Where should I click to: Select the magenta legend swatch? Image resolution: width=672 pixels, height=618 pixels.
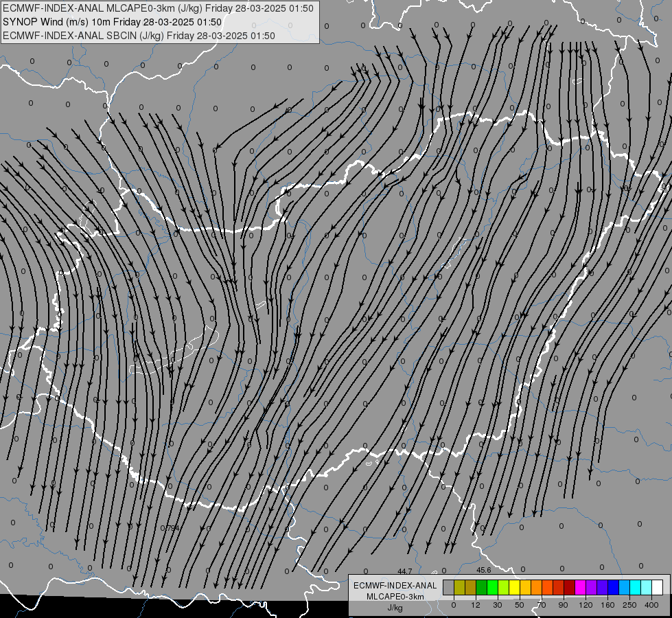(581, 587)
